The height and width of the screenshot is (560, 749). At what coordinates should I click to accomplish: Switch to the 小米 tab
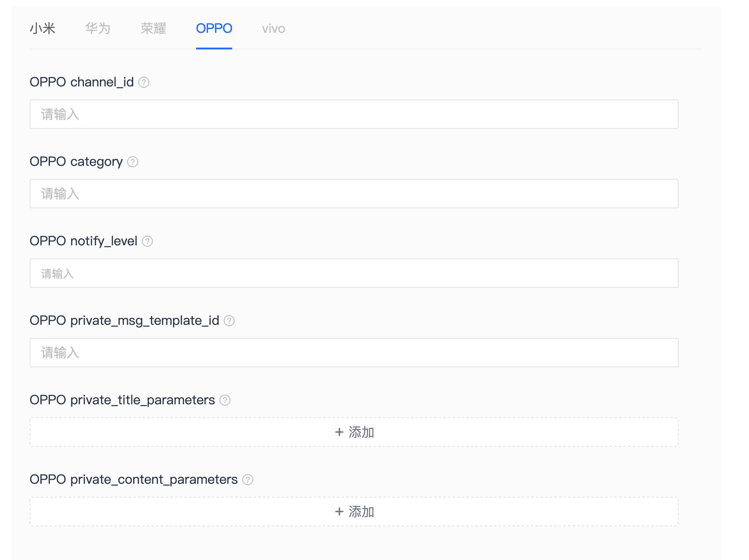43,29
